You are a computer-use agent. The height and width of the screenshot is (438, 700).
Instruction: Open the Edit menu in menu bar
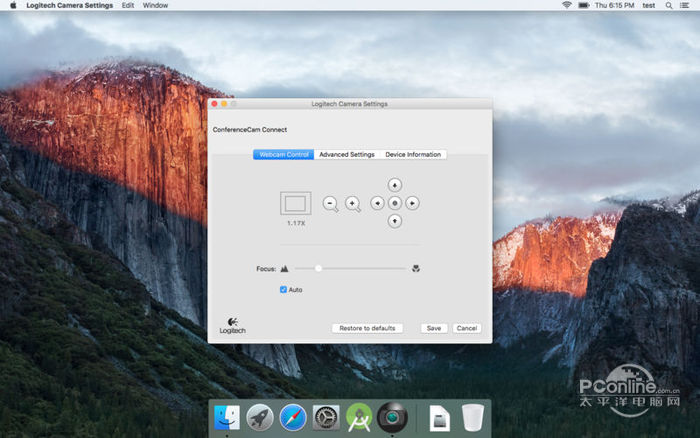click(128, 5)
